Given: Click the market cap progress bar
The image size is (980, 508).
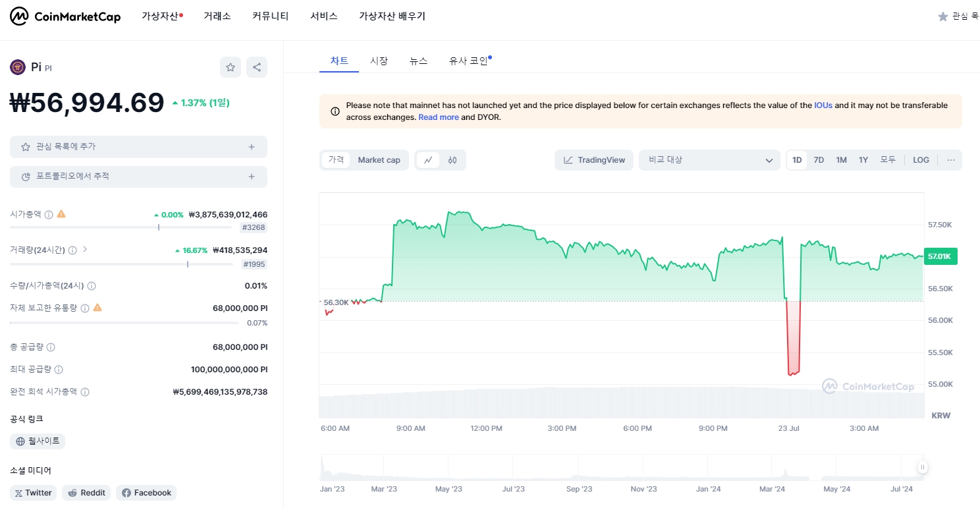Looking at the screenshot, I should (x=121, y=227).
